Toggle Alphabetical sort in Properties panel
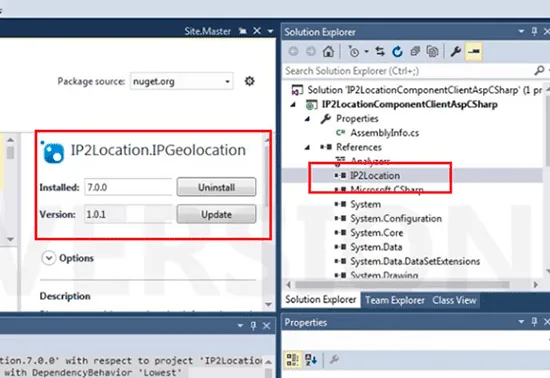 (x=311, y=359)
